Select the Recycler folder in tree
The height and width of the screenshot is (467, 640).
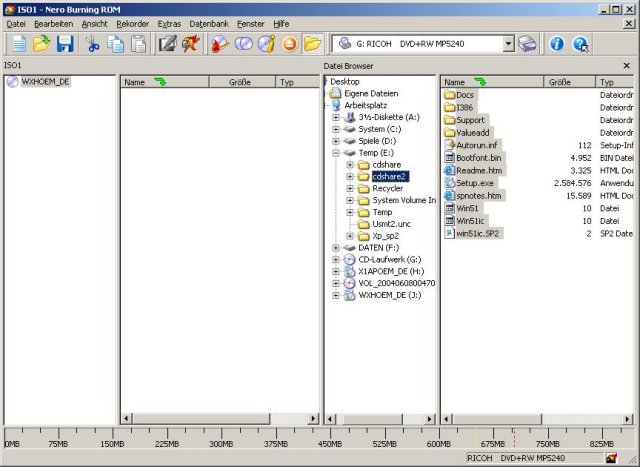point(387,189)
